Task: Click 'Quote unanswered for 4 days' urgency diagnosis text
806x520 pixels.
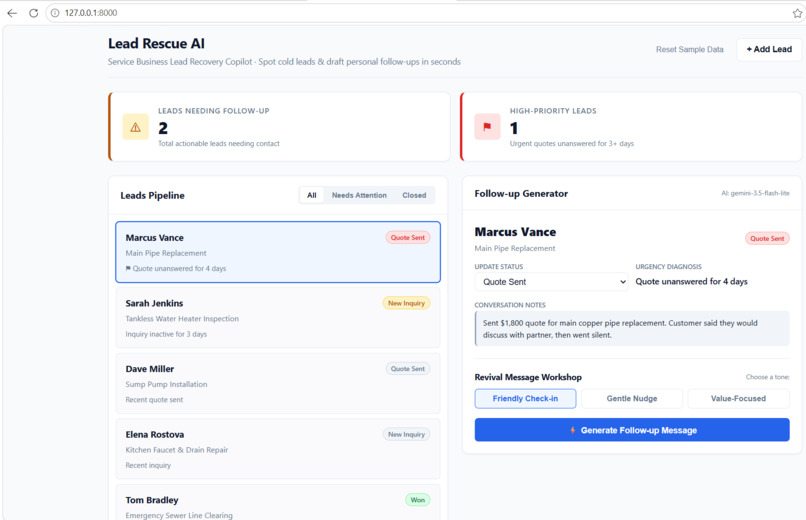Action: point(691,282)
